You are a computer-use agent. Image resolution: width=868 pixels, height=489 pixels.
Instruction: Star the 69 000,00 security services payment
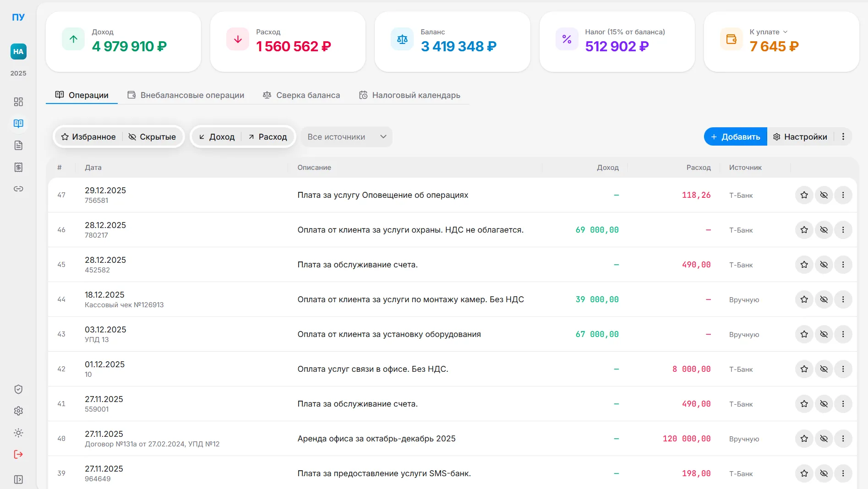pyautogui.click(x=804, y=230)
